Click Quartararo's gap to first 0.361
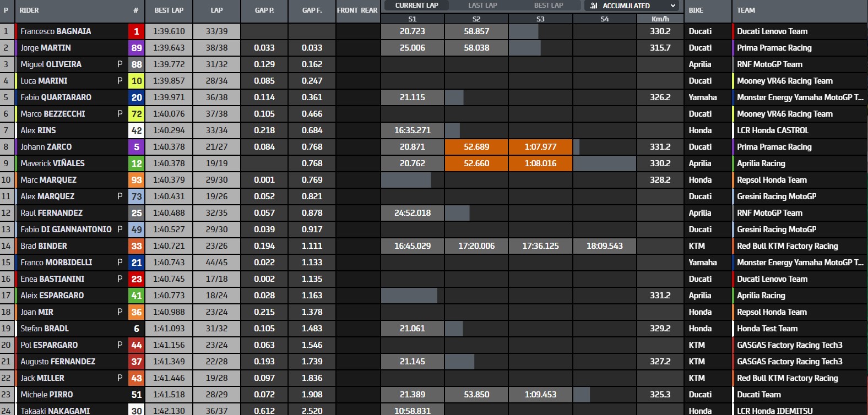Image resolution: width=868 pixels, height=415 pixels. click(312, 97)
